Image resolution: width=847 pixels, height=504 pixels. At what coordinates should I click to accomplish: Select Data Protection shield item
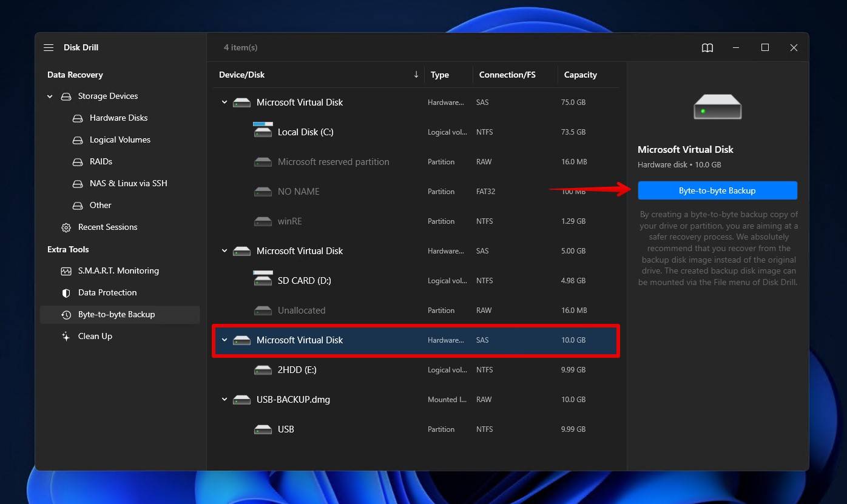pos(107,292)
